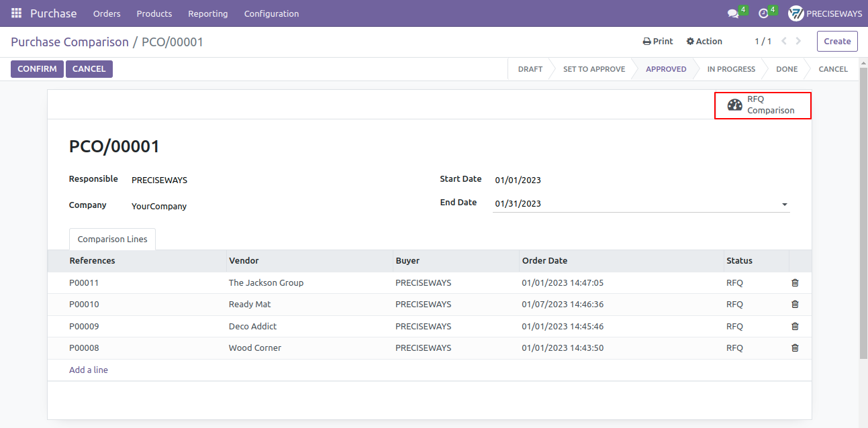This screenshot has width=868, height=428.
Task: Expand the End Date dropdown arrow
Action: [x=785, y=204]
